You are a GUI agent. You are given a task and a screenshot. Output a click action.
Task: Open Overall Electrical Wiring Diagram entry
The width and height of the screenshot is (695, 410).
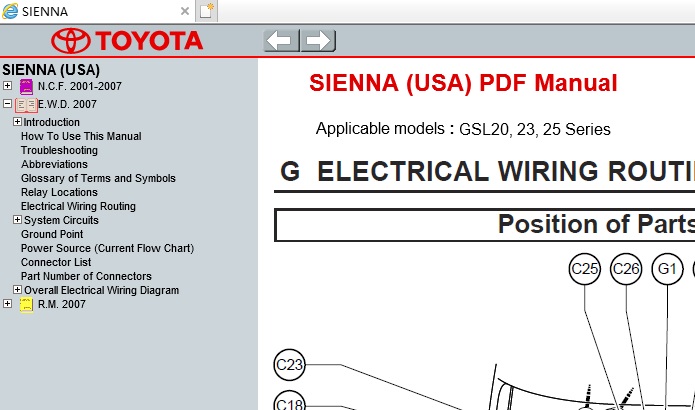pyautogui.click(x=102, y=291)
